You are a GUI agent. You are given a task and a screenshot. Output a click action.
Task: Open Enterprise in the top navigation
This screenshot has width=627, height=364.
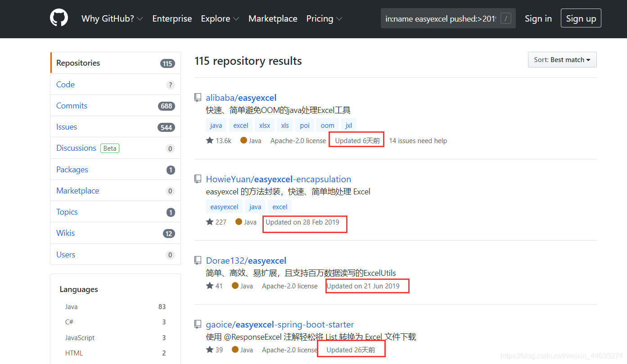tap(172, 18)
